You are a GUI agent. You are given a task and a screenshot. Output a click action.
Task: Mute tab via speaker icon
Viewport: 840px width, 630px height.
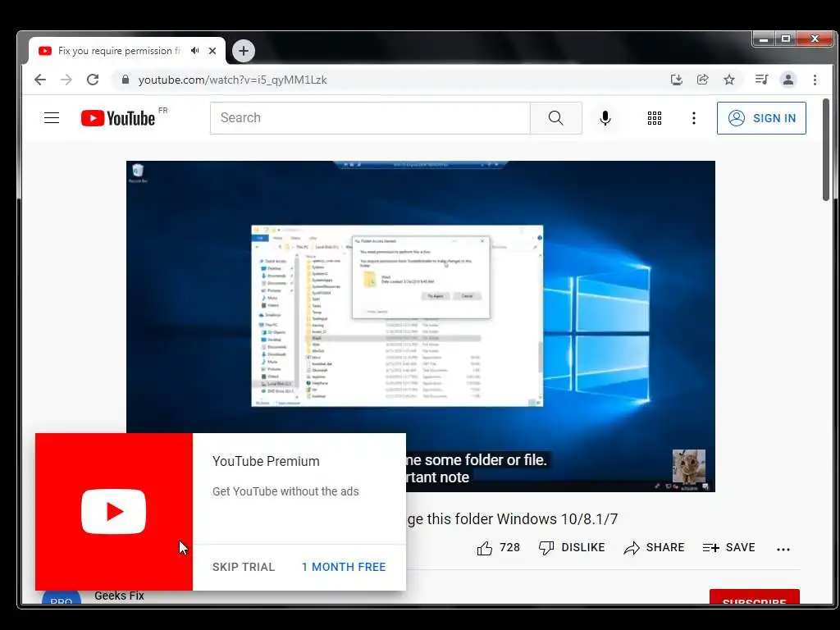pyautogui.click(x=195, y=51)
